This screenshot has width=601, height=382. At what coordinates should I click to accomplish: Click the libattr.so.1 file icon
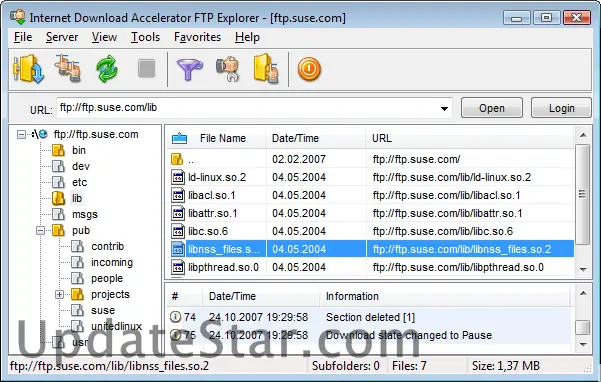click(178, 213)
